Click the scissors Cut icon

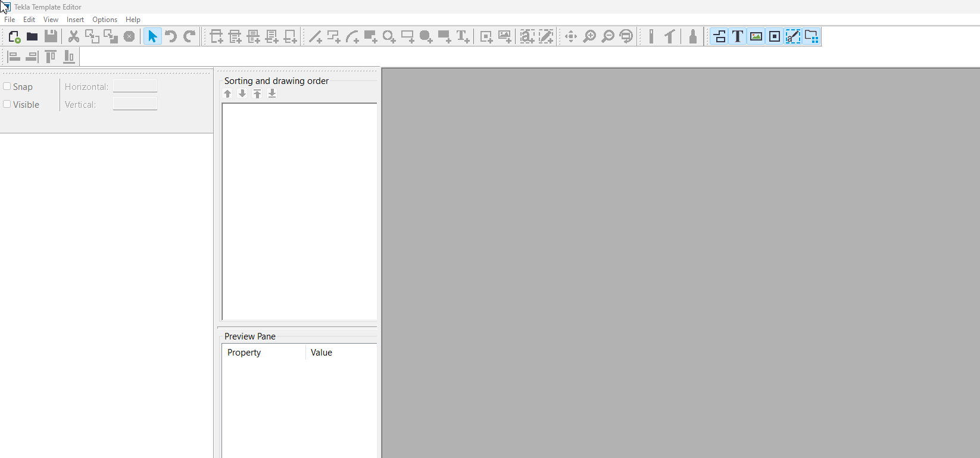(x=74, y=37)
